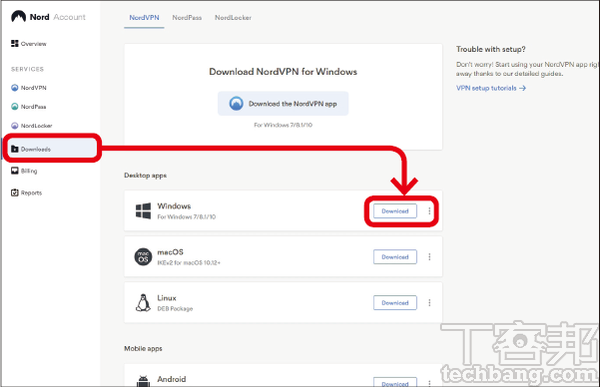Click the 'Mobile apps' section label
Viewport: 600px width, 387px height.
coord(143,348)
